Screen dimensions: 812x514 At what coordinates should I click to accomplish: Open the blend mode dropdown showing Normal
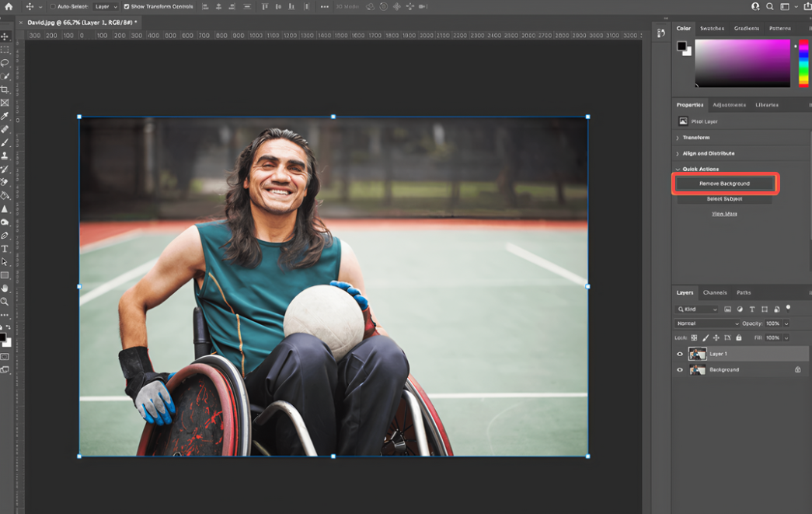[706, 323]
